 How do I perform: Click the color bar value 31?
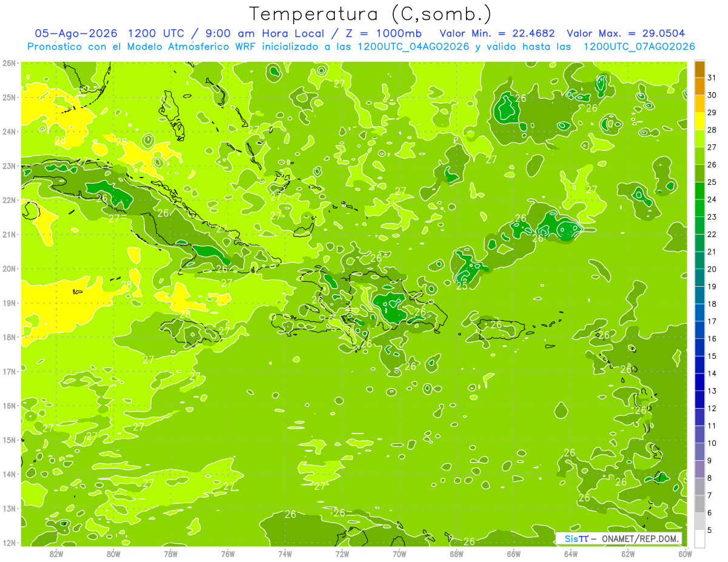click(712, 78)
